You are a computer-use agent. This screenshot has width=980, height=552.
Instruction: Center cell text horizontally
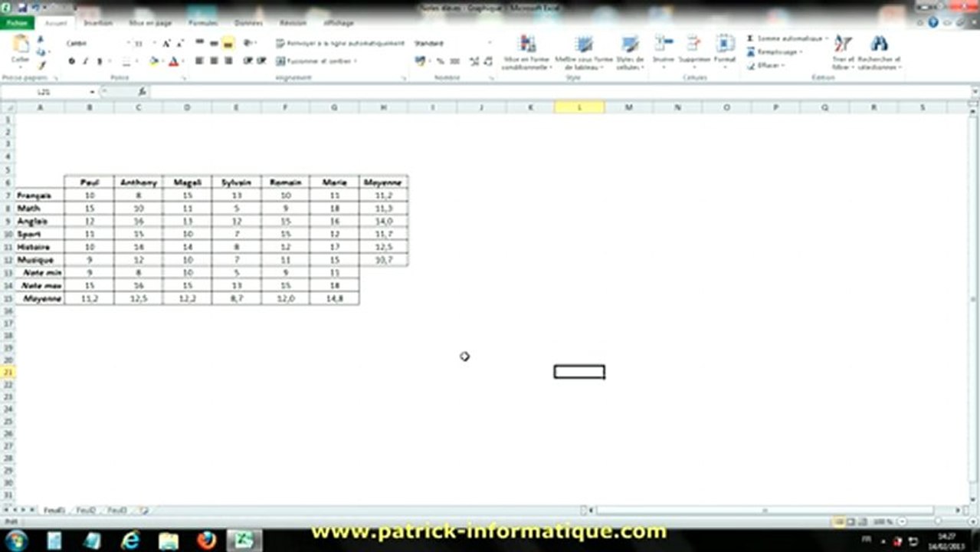tap(214, 61)
